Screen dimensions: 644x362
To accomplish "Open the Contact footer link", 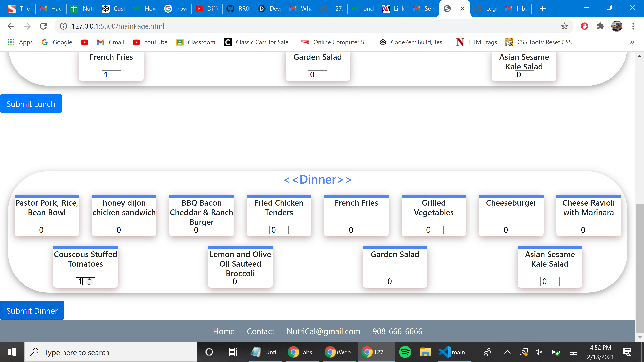I will click(260, 331).
